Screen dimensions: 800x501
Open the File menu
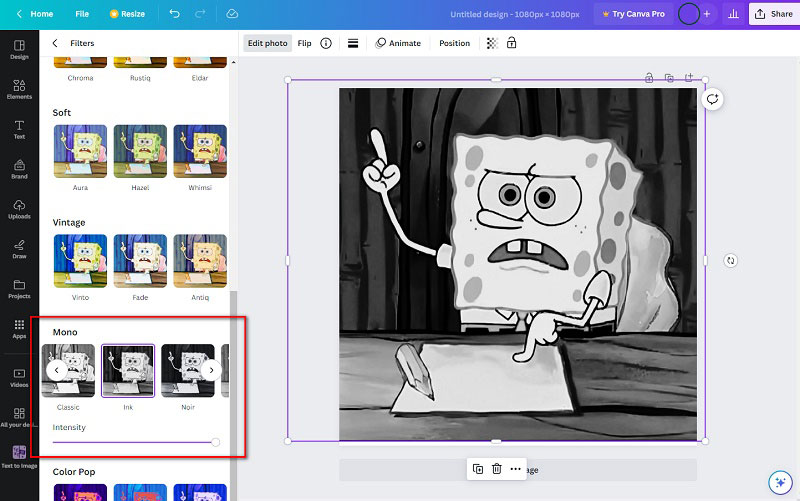point(82,14)
